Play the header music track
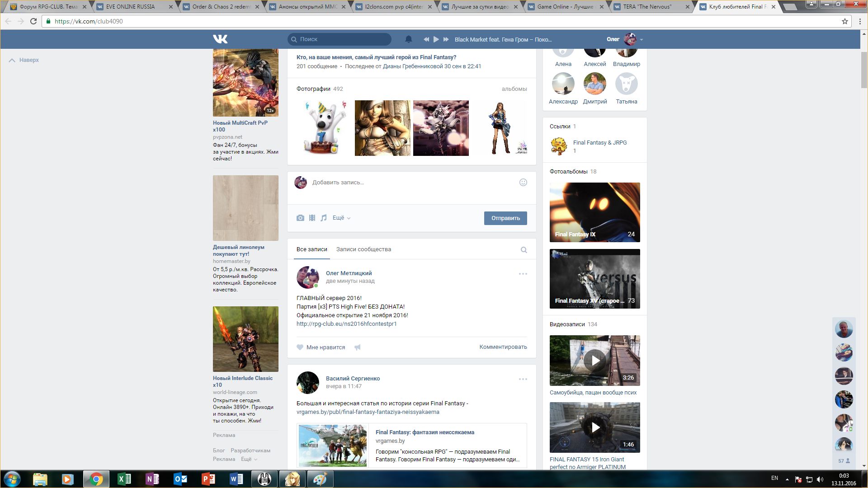Viewport: 868px width, 488px height. (x=436, y=39)
